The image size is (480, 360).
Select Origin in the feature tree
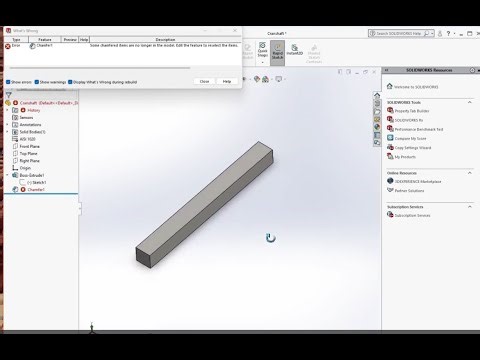(25, 168)
